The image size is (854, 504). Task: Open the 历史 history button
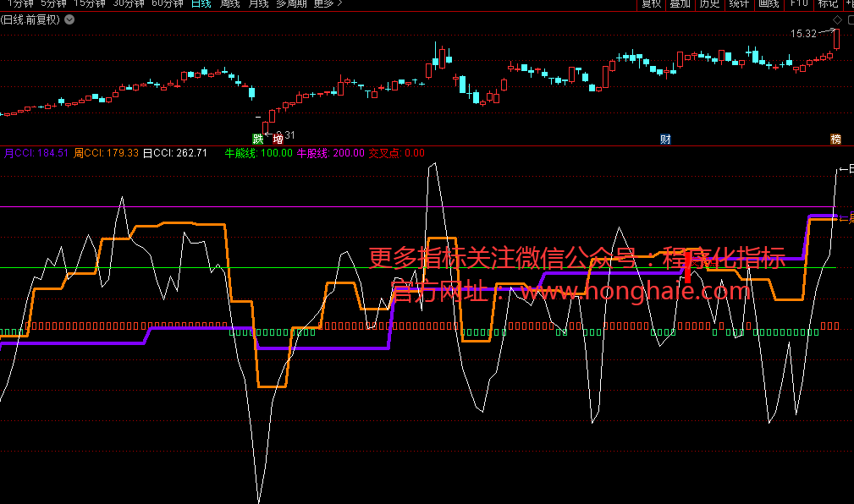(709, 3)
